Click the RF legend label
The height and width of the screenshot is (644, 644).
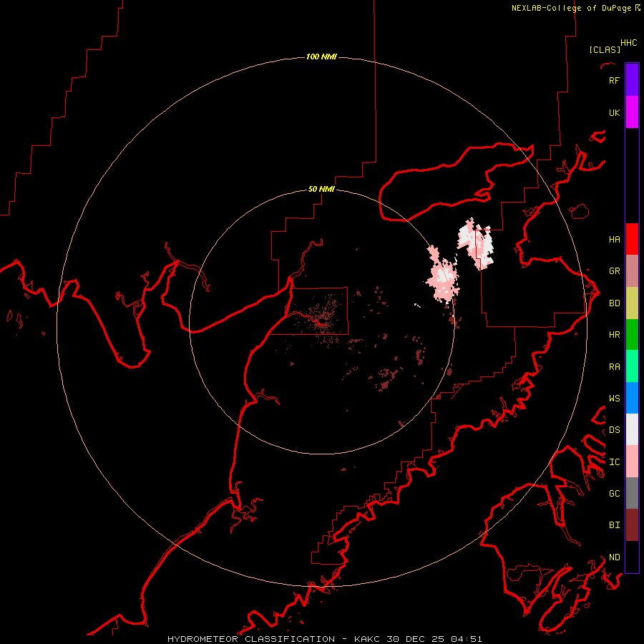[x=614, y=80]
